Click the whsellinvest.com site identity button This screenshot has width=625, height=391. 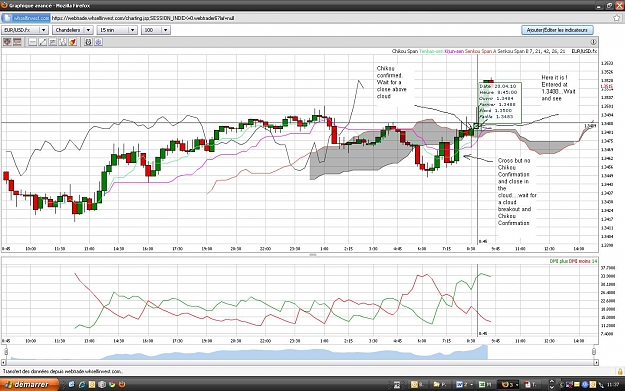(x=26, y=18)
